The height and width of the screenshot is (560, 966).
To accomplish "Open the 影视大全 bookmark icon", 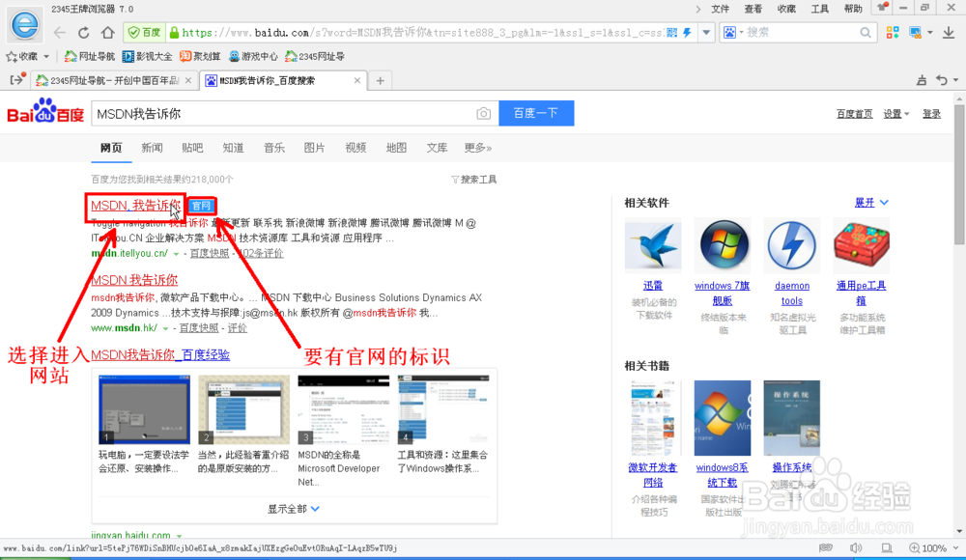I will (128, 55).
